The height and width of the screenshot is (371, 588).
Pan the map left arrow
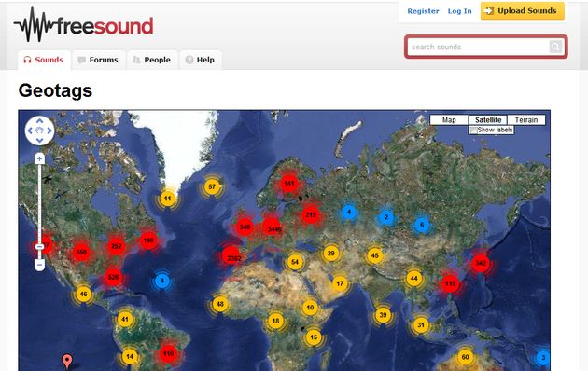(x=30, y=131)
